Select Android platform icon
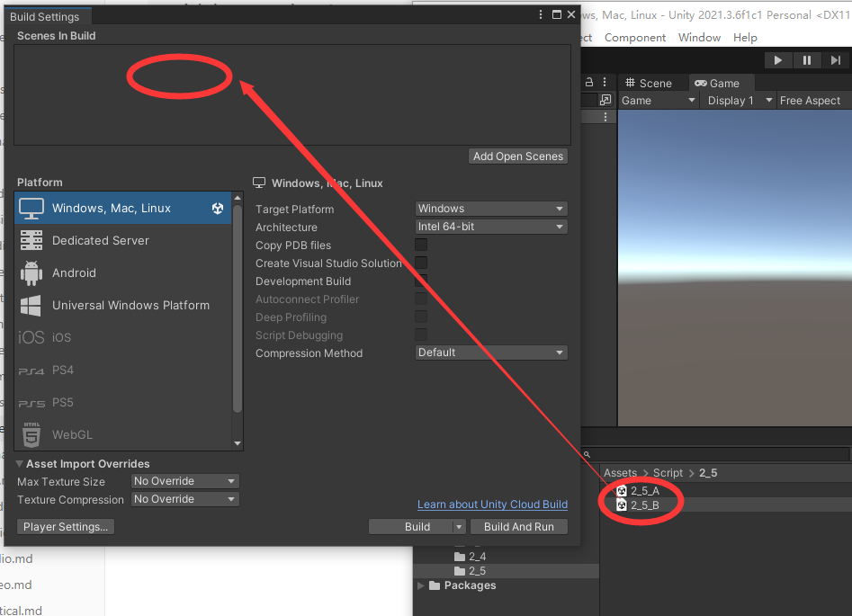Viewport: 852px width, 616px height. 31,272
